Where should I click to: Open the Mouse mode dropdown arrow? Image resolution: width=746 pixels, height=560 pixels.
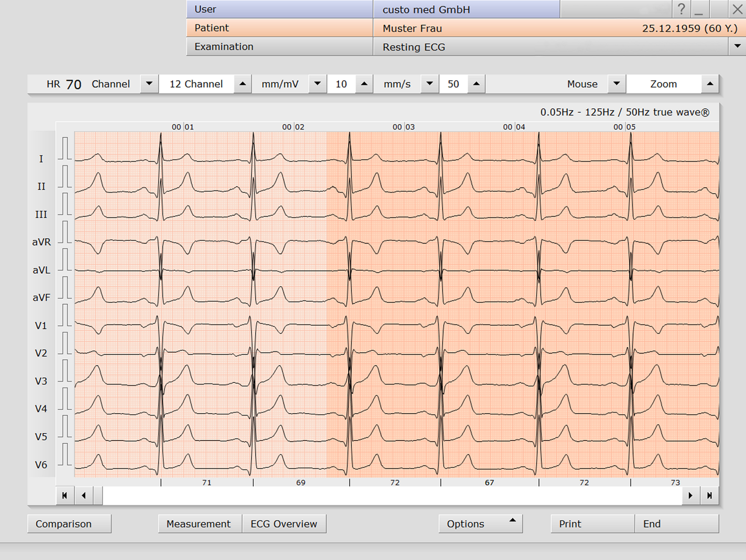point(616,84)
